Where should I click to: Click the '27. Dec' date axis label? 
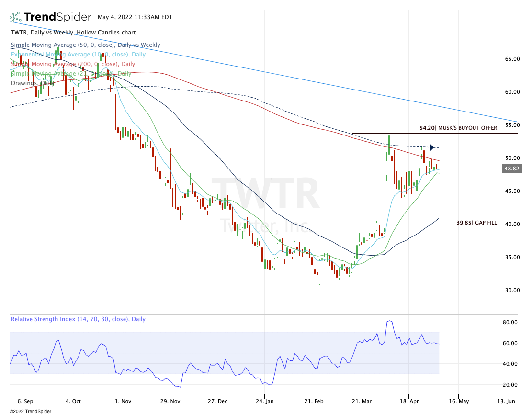tap(217, 401)
